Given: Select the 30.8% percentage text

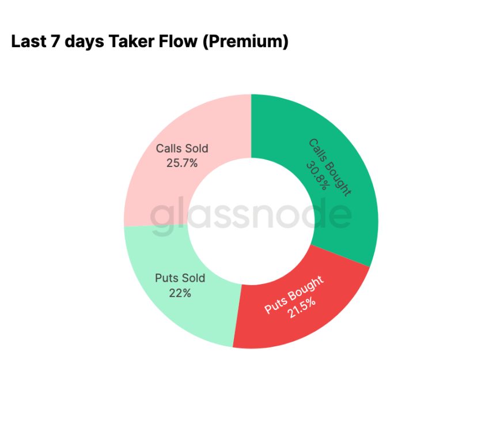Looking at the screenshot, I should point(317,175).
